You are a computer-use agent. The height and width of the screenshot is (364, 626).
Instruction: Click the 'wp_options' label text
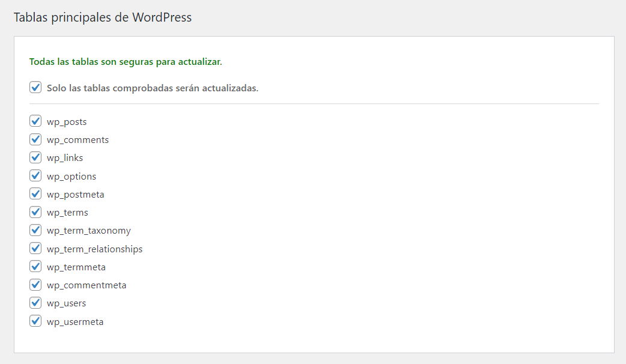pyautogui.click(x=71, y=177)
